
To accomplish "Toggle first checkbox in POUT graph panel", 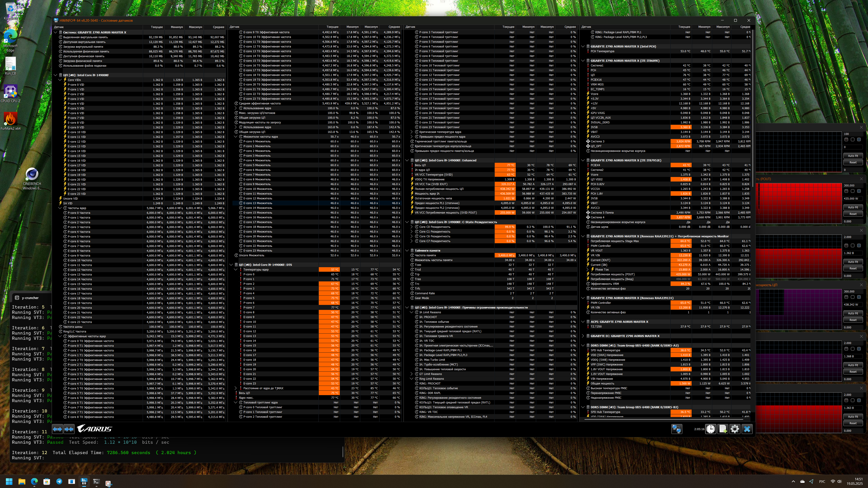I will pos(846,191).
